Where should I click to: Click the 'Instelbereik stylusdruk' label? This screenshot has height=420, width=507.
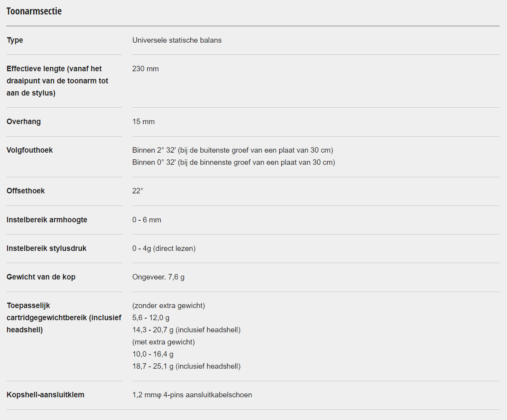[x=47, y=248]
